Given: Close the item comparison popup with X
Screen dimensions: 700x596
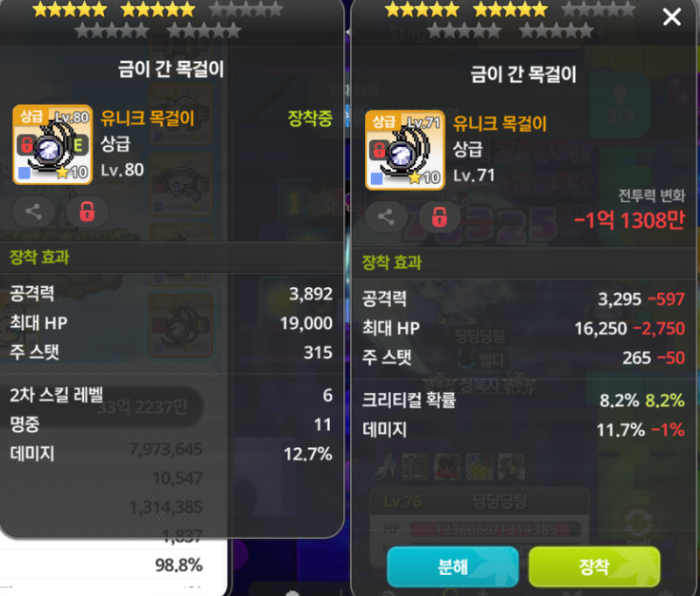Looking at the screenshot, I should (672, 18).
